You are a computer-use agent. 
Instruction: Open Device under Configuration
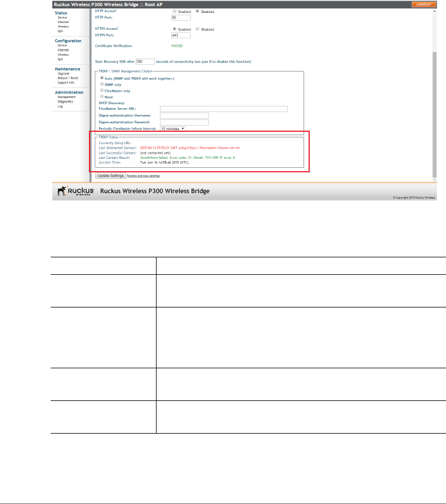63,46
